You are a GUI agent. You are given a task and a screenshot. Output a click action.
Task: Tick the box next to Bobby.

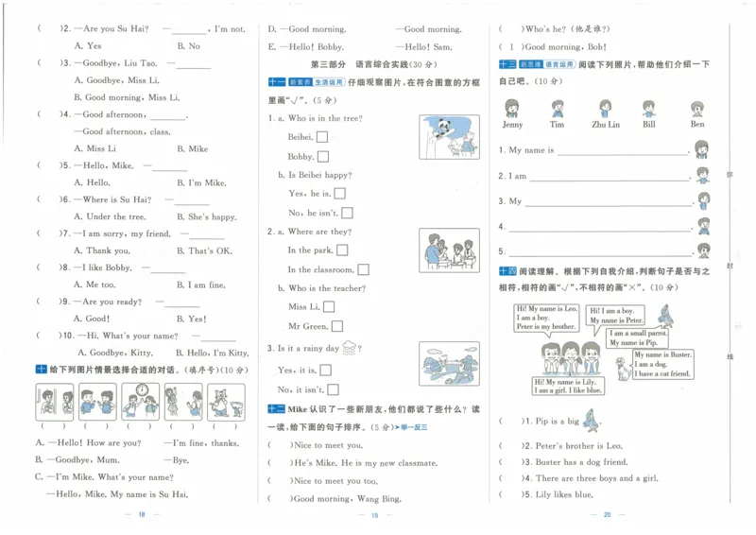coord(323,157)
